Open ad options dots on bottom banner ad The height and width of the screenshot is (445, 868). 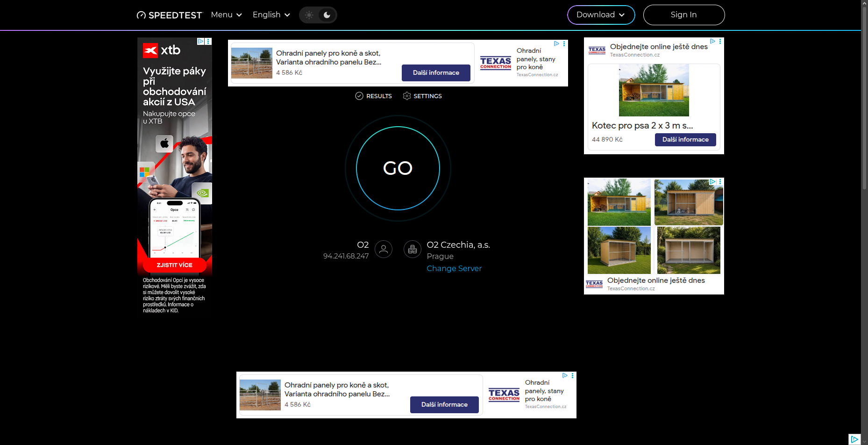point(573,375)
